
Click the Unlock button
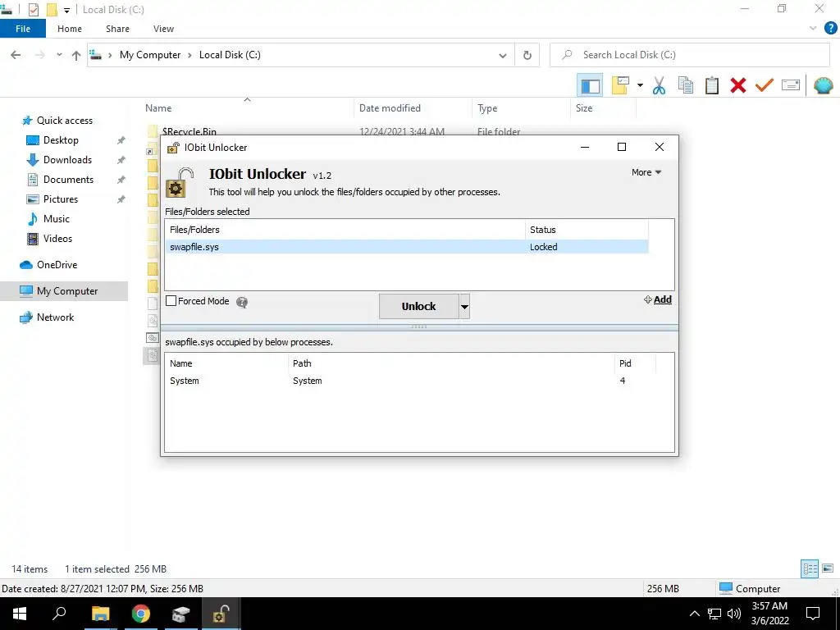coord(419,307)
